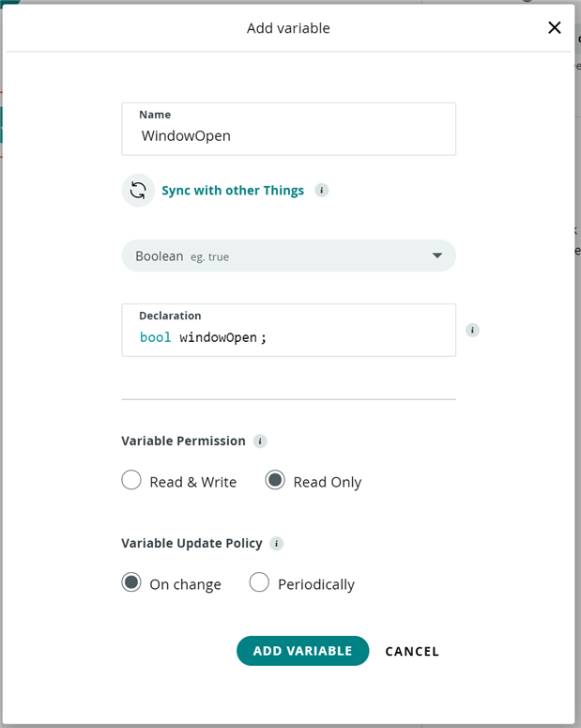Viewport: 581px width, 728px height.
Task: Select Read & Write permission
Action: click(x=131, y=480)
